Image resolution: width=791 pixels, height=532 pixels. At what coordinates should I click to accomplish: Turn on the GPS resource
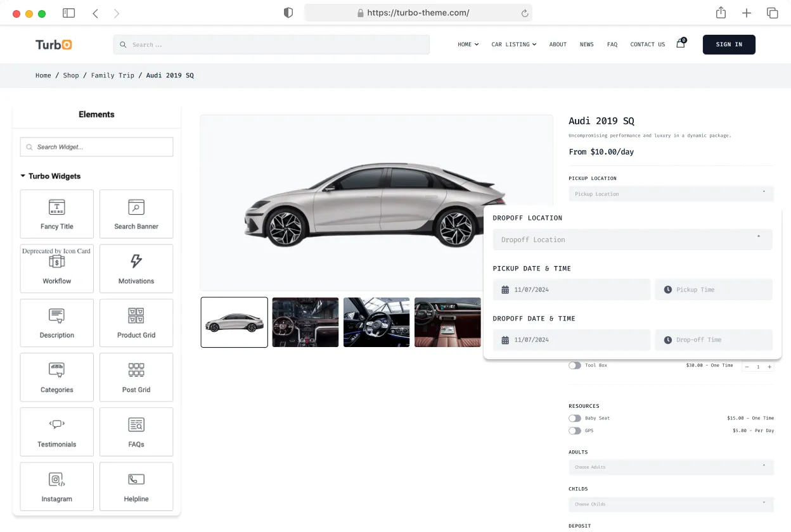[575, 431]
